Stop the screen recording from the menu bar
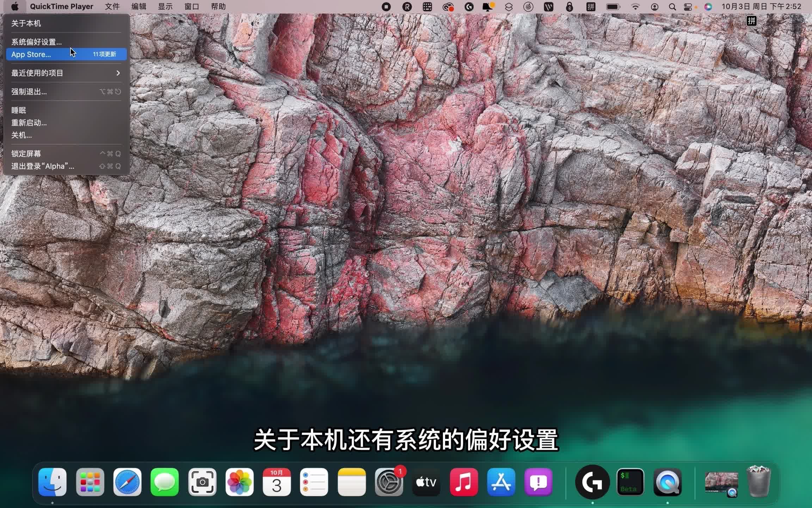Viewport: 812px width, 508px height. tap(386, 6)
